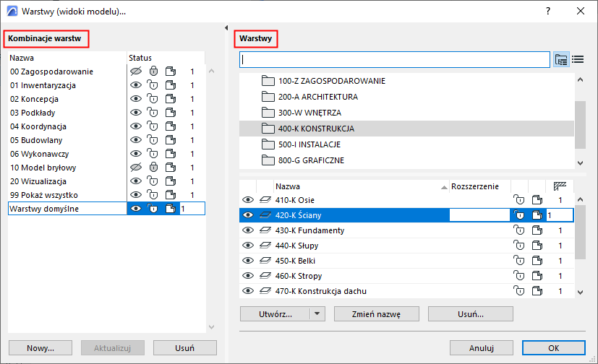The image size is (598, 364).
Task: Hide the 430-K Fundamenty layer
Action: tap(248, 230)
